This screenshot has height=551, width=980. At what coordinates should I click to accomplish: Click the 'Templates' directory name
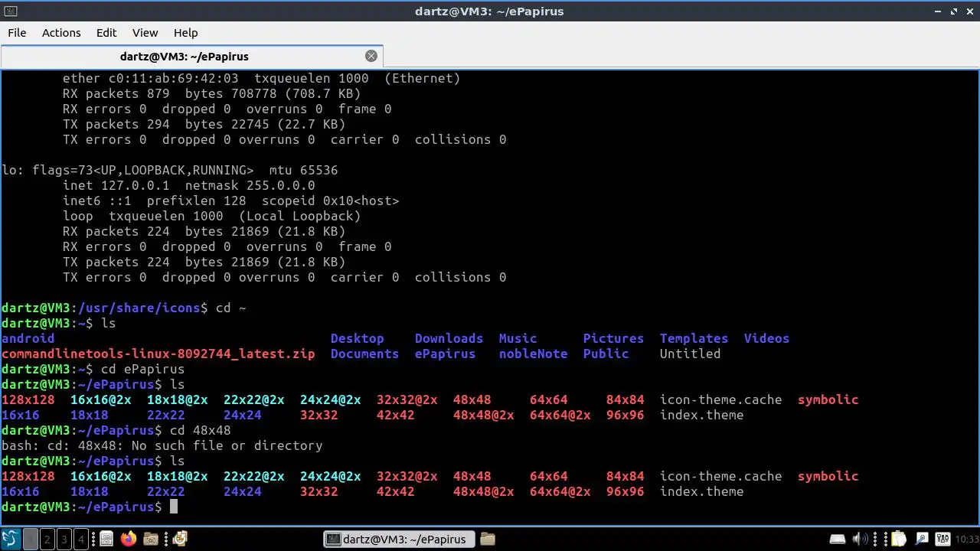pyautogui.click(x=694, y=338)
